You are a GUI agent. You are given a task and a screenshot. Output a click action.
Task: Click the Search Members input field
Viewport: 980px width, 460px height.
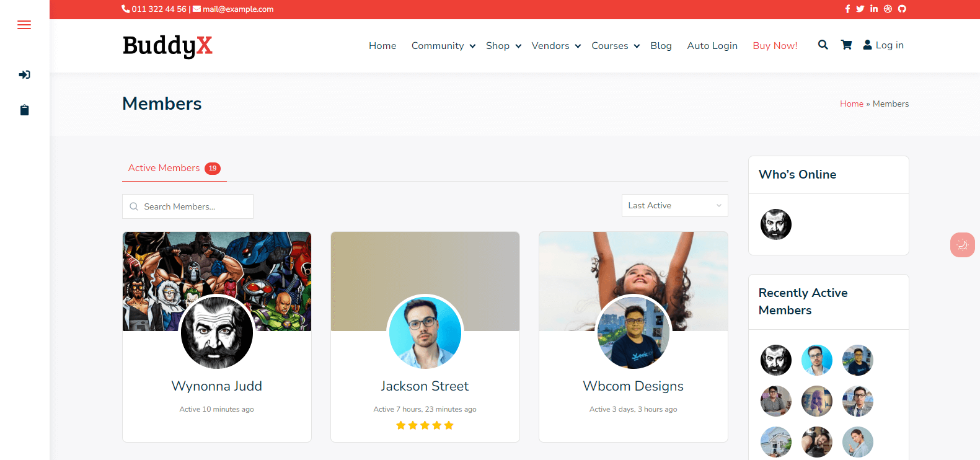(x=188, y=206)
